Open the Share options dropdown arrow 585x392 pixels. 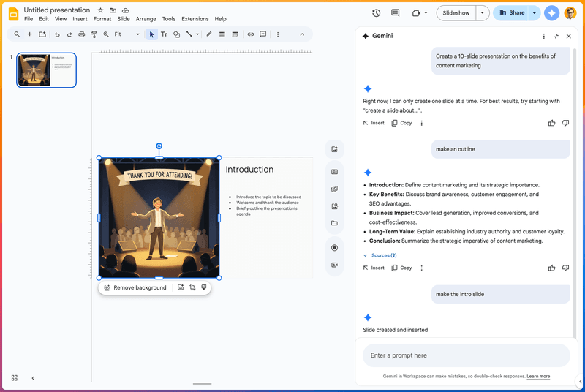(x=535, y=13)
